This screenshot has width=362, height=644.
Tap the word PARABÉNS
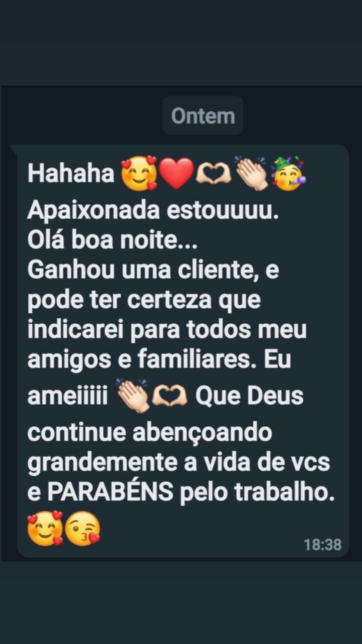tap(110, 492)
